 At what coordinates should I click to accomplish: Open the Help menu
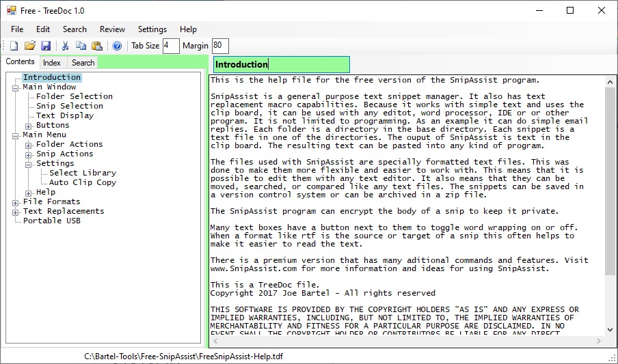coord(188,29)
